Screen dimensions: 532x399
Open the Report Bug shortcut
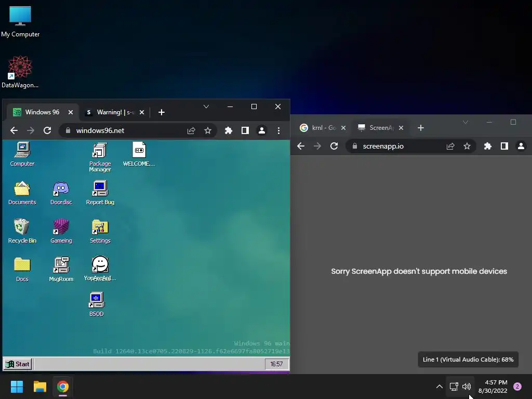(x=100, y=193)
